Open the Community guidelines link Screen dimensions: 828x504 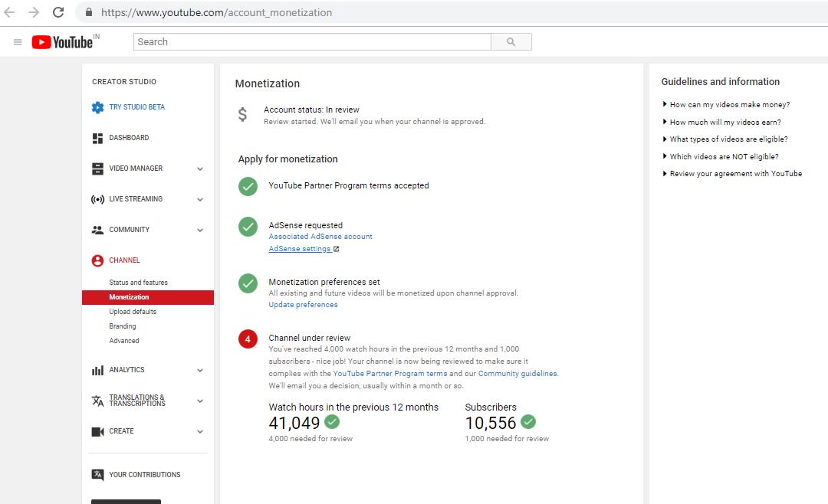(x=517, y=374)
